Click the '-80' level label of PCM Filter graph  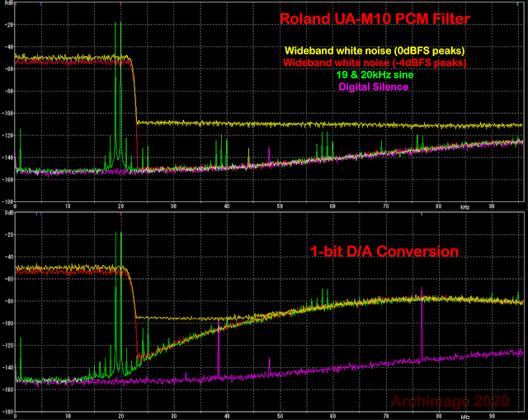point(7,92)
